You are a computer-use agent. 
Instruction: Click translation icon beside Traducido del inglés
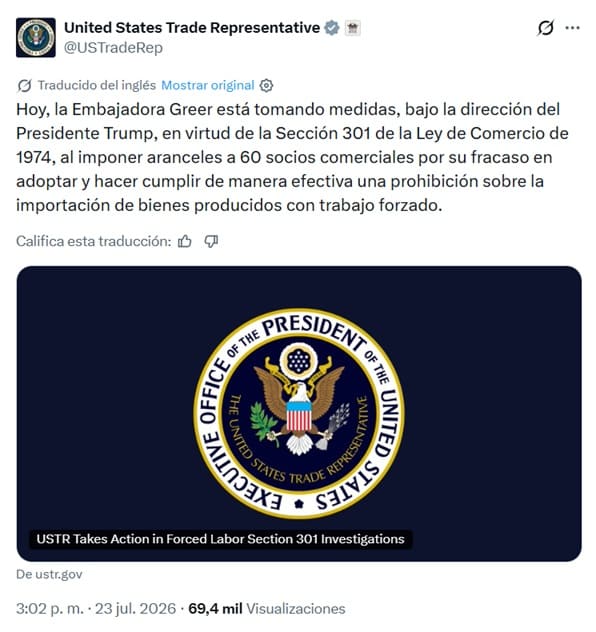(x=25, y=85)
